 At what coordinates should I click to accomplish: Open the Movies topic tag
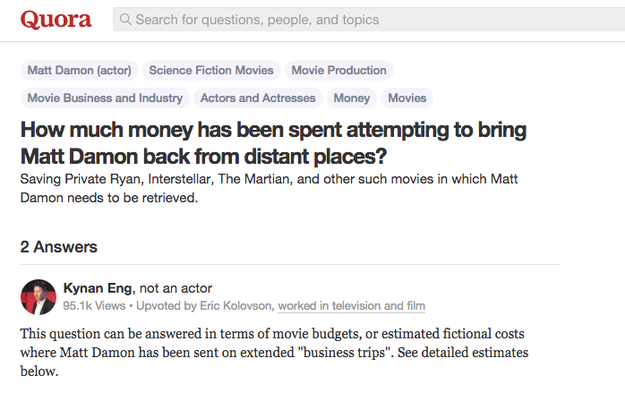click(407, 98)
